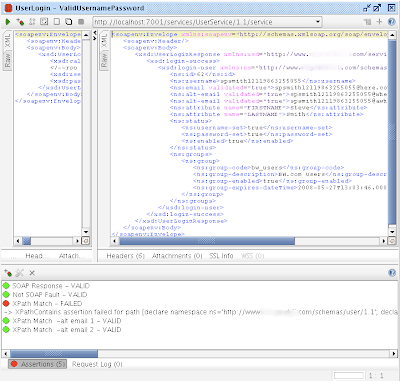Open response Attachments (0) tab
The width and height of the screenshot is (400, 381).
pos(177,256)
